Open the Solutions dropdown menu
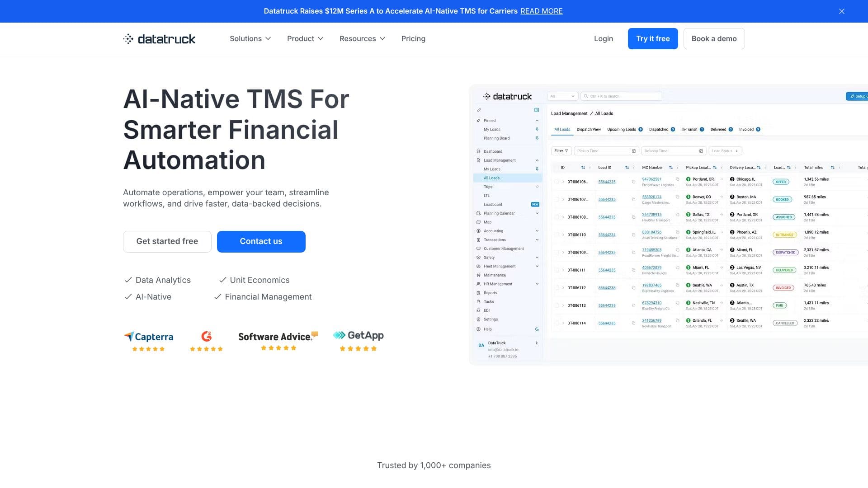Screen dimensions: 868x488 pyautogui.click(x=250, y=38)
